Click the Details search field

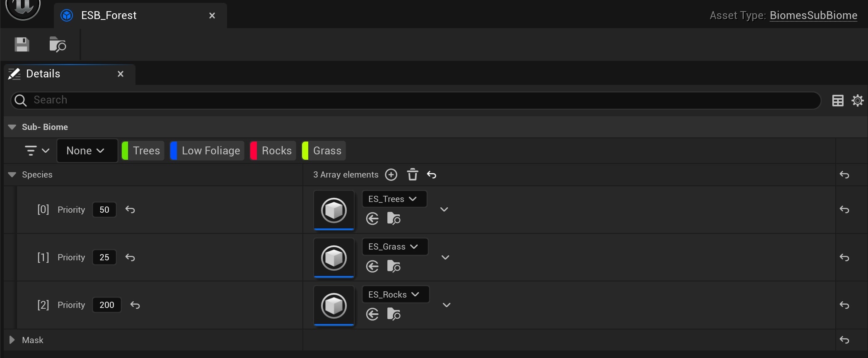(x=416, y=100)
